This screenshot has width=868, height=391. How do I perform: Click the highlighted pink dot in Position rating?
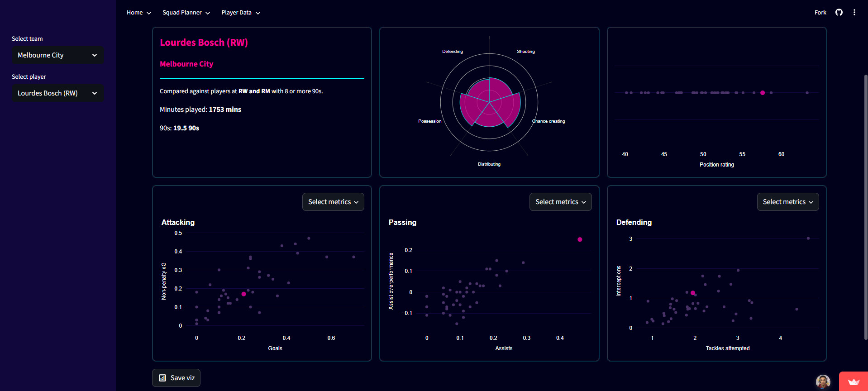coord(763,93)
